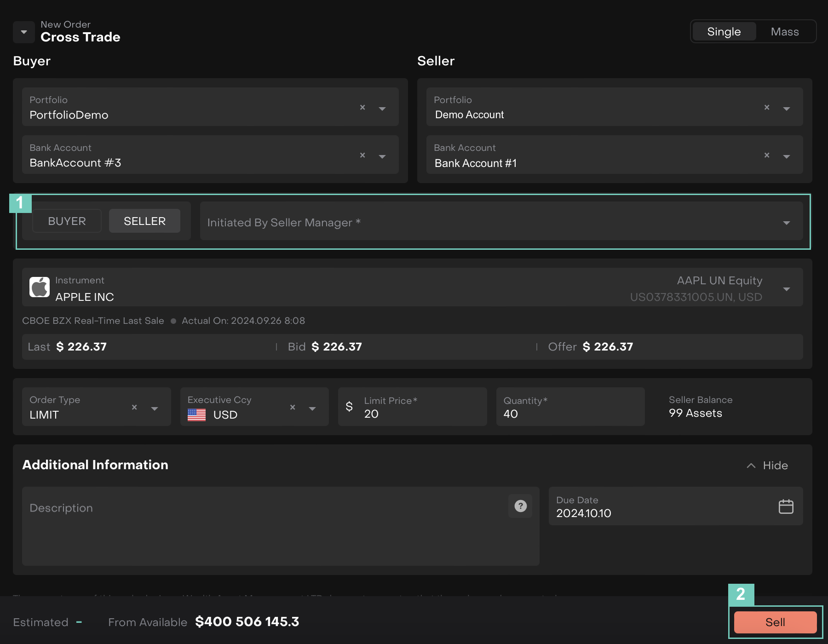Click the Description help question mark icon
828x644 pixels.
pyautogui.click(x=520, y=506)
